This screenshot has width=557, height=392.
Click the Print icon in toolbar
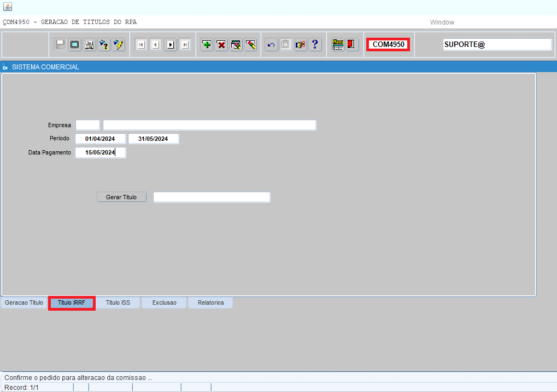(x=90, y=45)
